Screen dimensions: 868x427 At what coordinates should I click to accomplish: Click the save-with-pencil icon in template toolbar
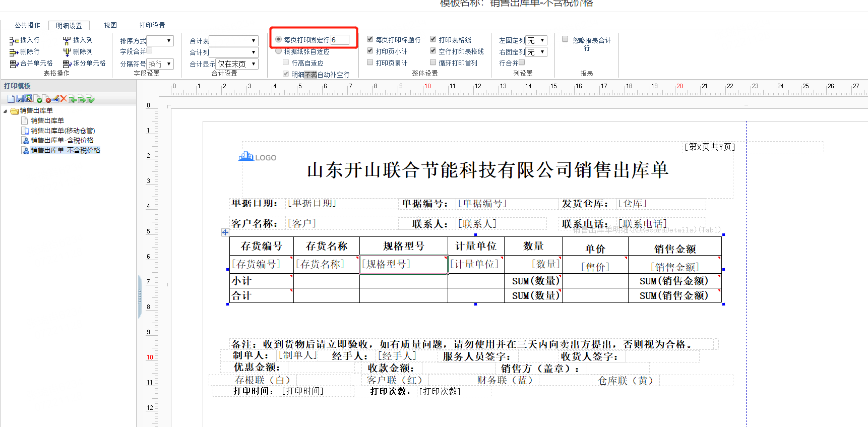[29, 99]
